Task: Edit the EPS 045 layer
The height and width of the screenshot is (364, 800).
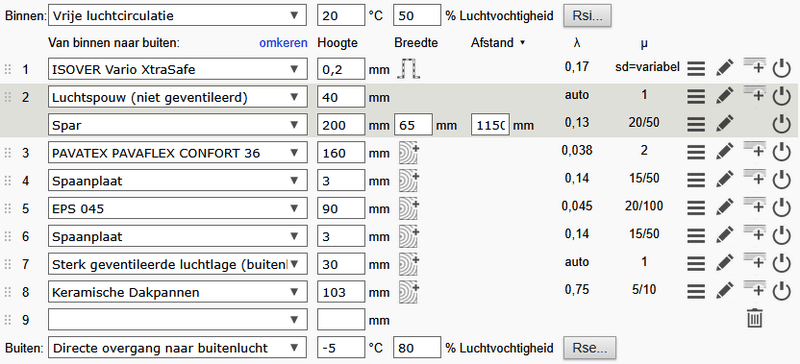Action: pos(725,206)
